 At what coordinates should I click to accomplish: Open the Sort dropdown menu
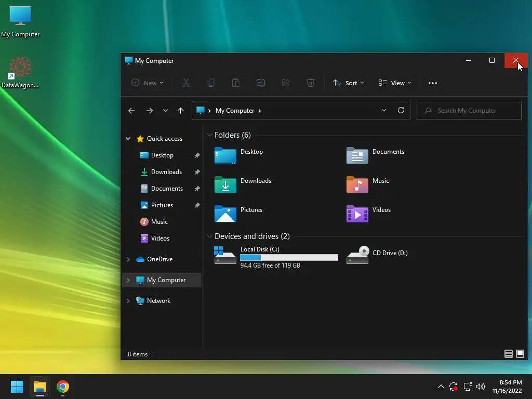[x=349, y=83]
